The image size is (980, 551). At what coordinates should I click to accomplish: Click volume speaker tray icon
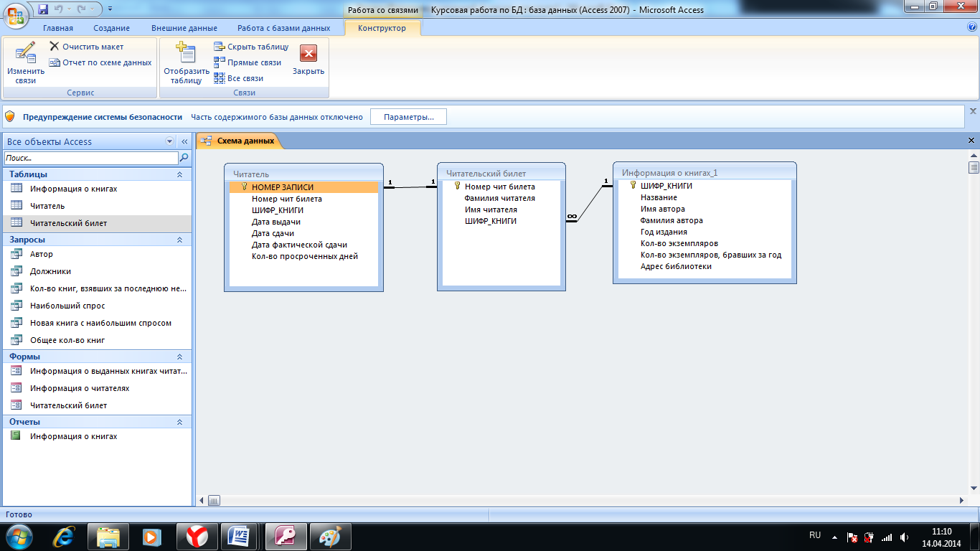pos(905,537)
